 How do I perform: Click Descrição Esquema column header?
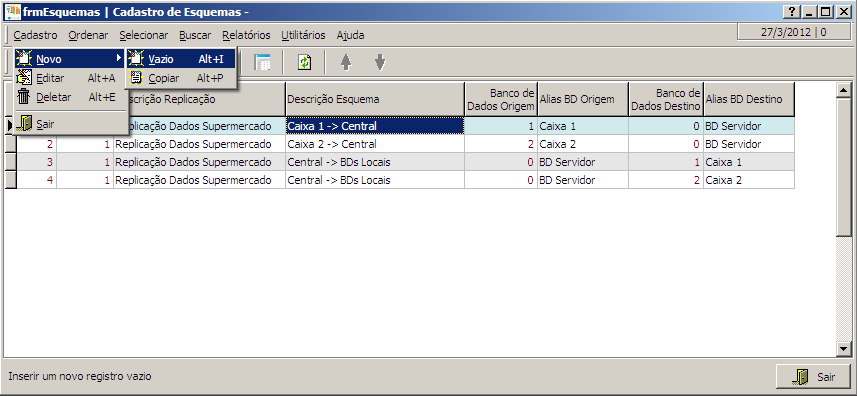(375, 99)
